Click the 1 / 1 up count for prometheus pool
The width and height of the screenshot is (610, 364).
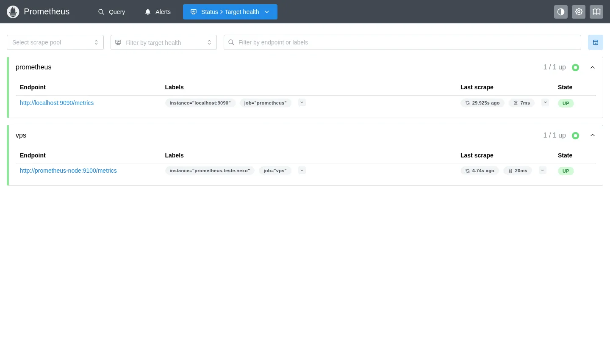(555, 67)
